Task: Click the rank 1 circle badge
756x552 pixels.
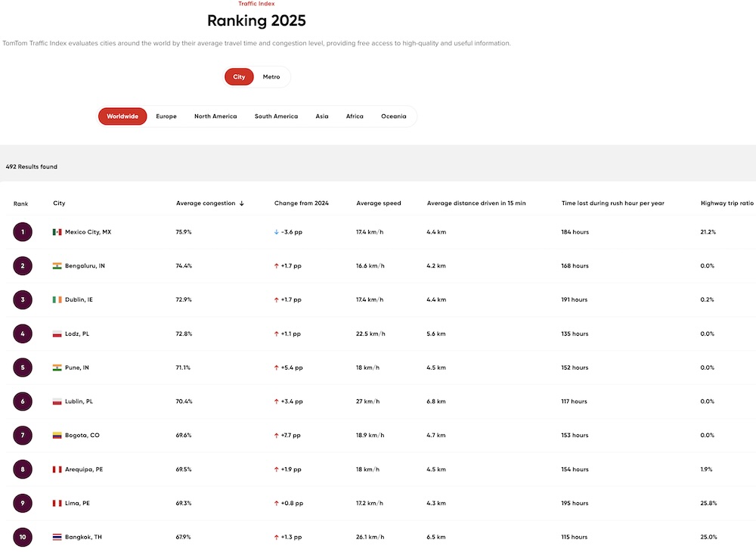Action: click(23, 232)
